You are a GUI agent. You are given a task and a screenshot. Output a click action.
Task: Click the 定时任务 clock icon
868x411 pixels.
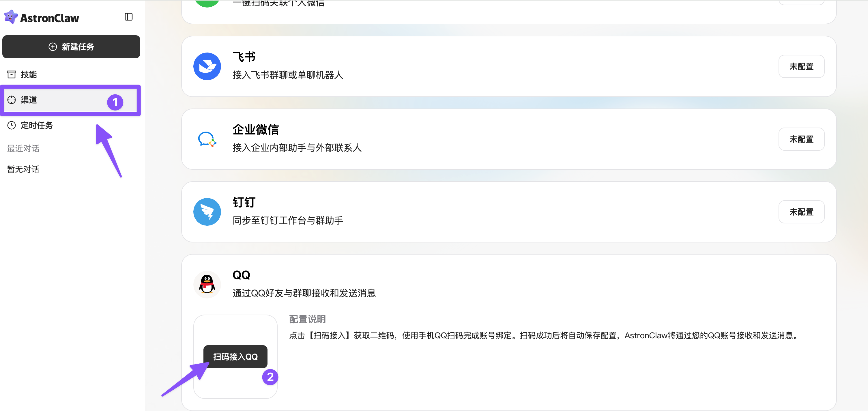pos(12,126)
